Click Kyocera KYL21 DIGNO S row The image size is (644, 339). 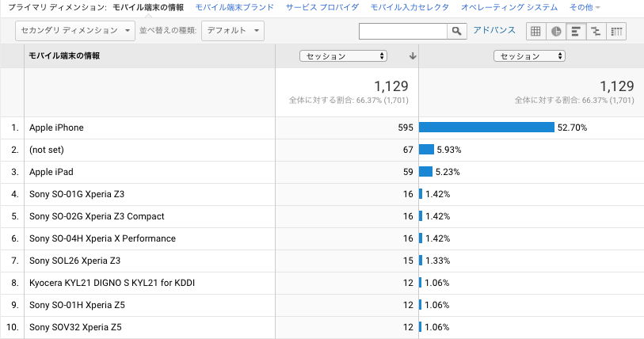tap(112, 283)
